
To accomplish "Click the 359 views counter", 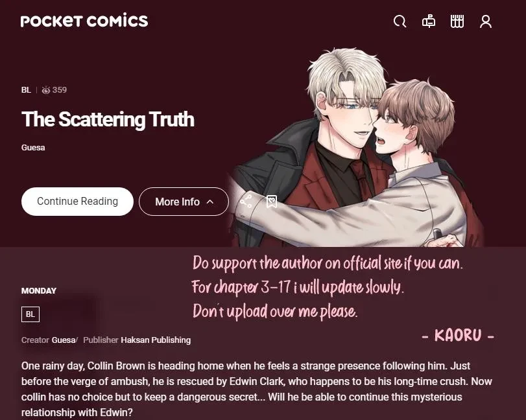I will coord(60,90).
